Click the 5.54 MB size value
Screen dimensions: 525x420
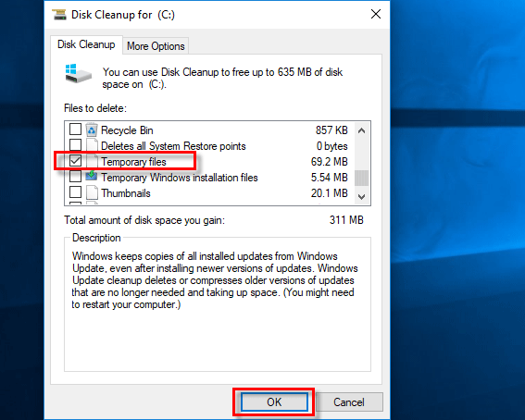[x=329, y=178]
